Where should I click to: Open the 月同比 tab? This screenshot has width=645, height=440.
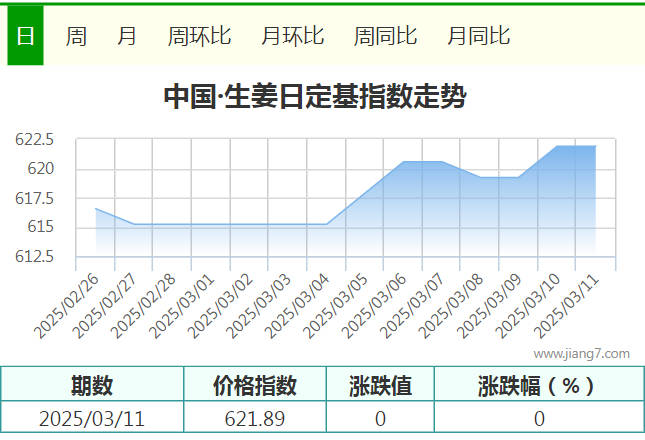[478, 37]
